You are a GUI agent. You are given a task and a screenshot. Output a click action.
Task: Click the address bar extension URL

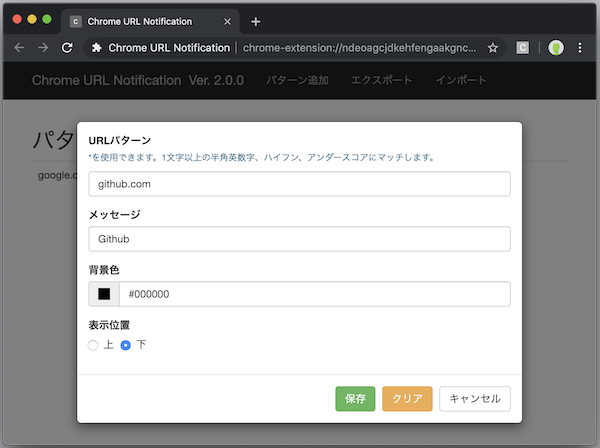[x=359, y=48]
